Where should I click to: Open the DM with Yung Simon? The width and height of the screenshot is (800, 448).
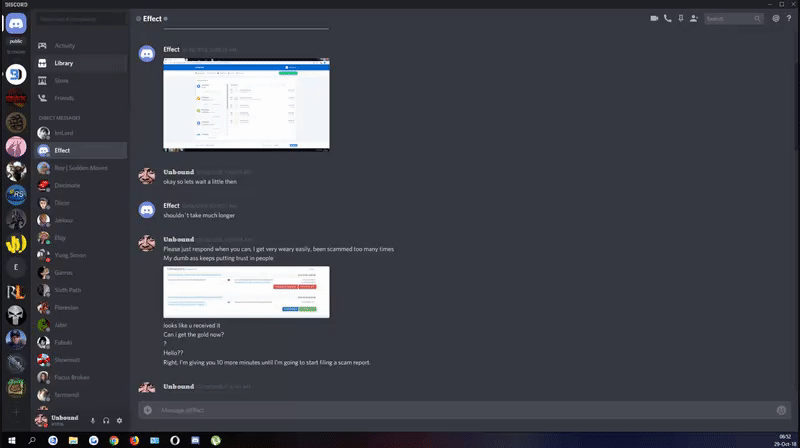(x=81, y=255)
